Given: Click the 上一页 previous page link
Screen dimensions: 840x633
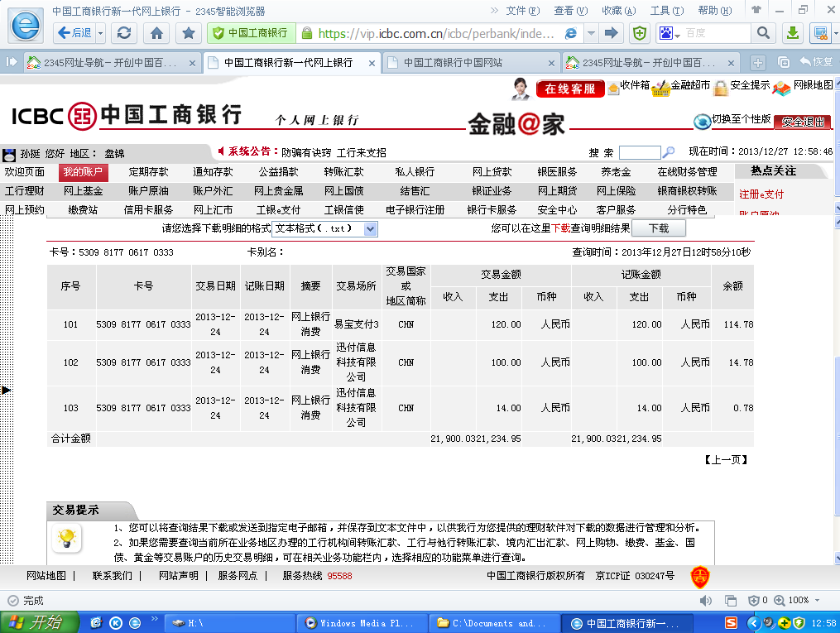Looking at the screenshot, I should (x=727, y=459).
